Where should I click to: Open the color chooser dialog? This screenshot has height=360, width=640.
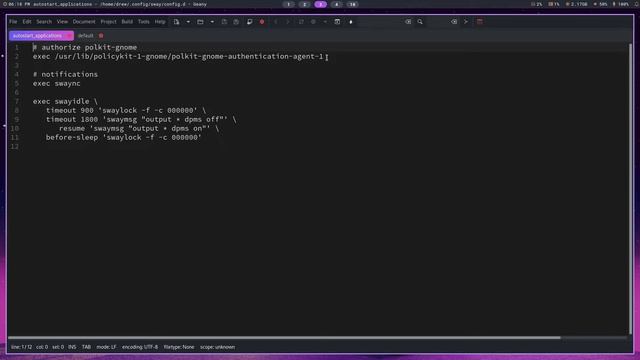tap(337, 22)
